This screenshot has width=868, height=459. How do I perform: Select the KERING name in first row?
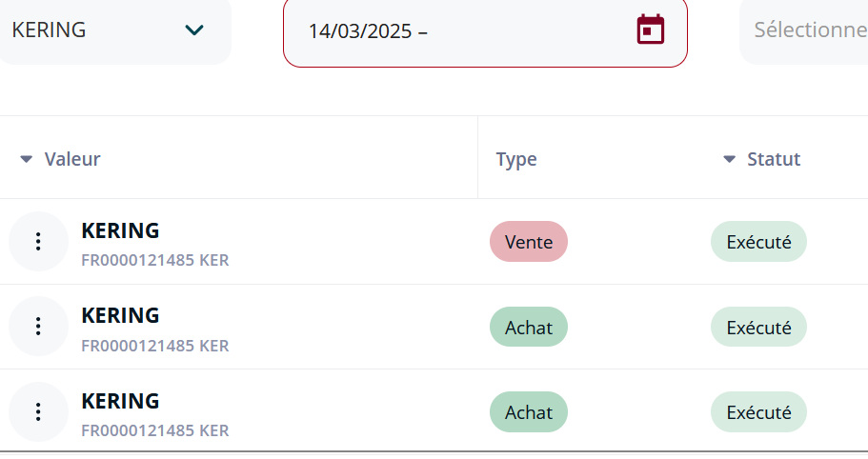(120, 230)
